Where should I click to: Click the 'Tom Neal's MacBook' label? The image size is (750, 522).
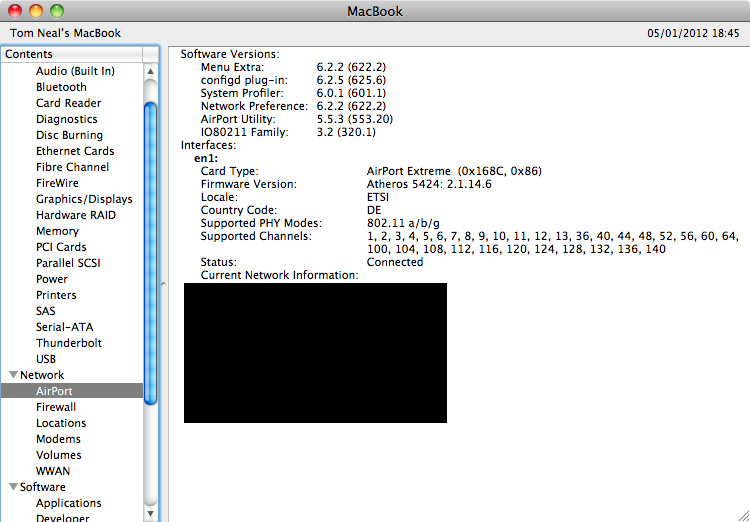[x=66, y=33]
